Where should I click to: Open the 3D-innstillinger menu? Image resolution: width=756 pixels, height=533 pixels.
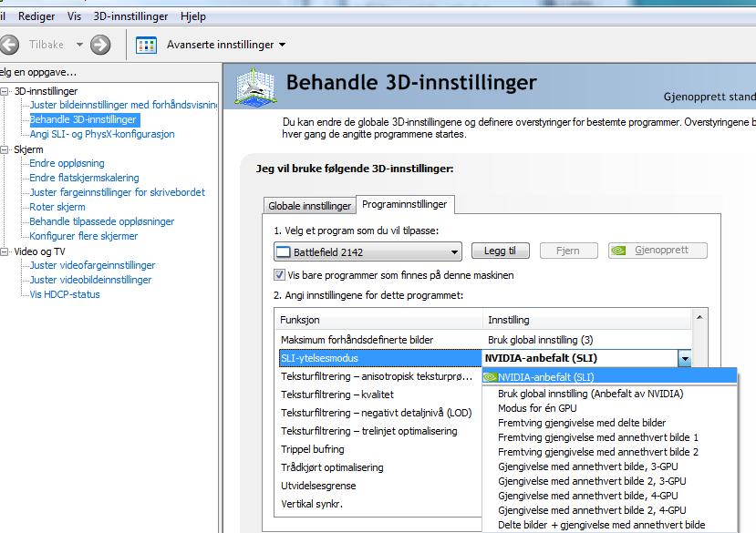click(130, 16)
